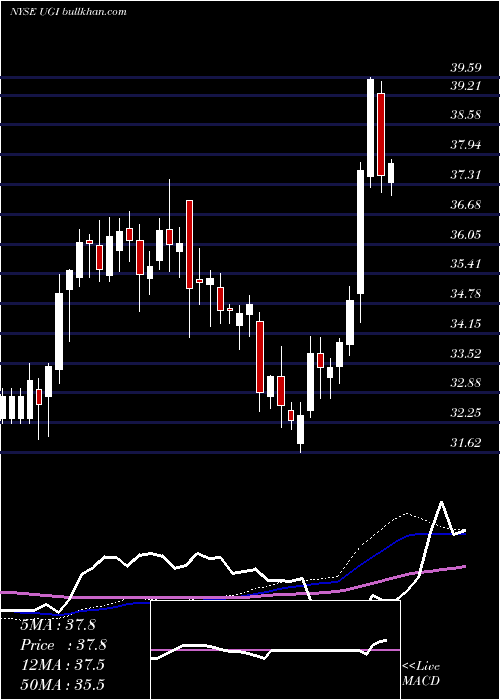
Task: Click the 36.68 price axis label
Action: pos(466,205)
